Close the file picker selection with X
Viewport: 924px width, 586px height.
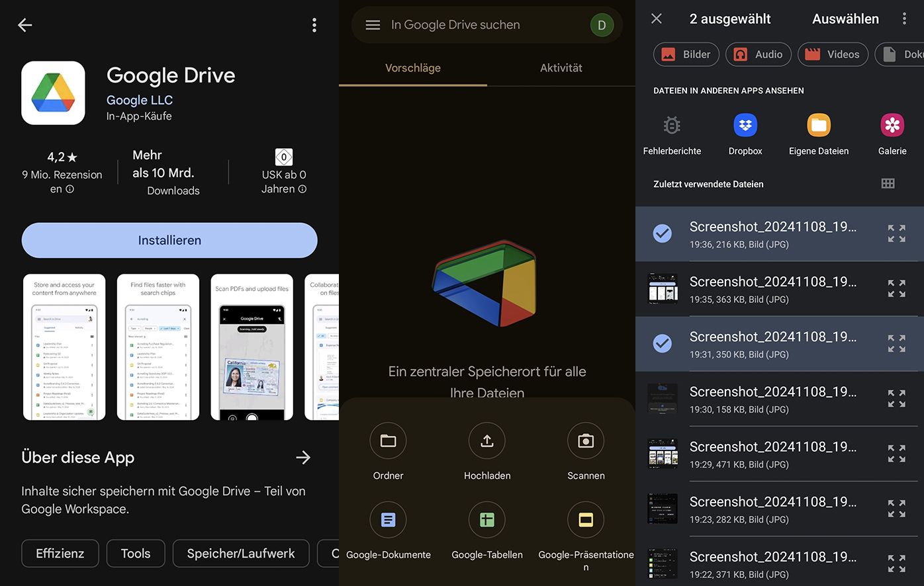click(657, 19)
